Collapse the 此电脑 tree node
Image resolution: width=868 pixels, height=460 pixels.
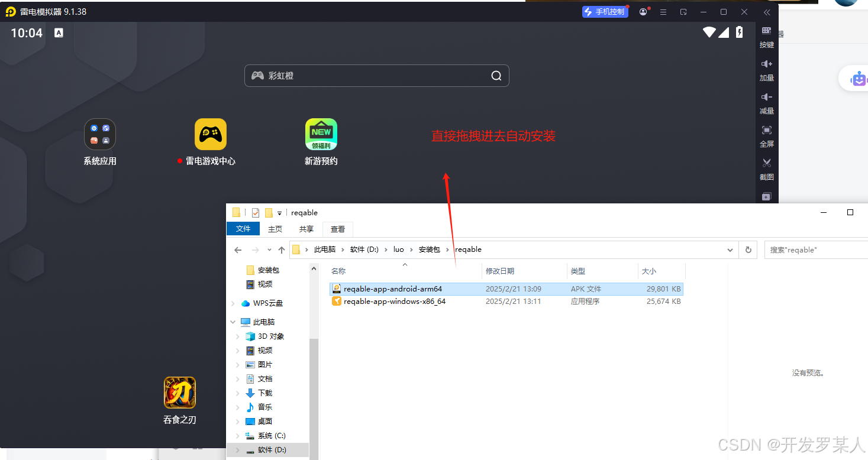point(233,322)
